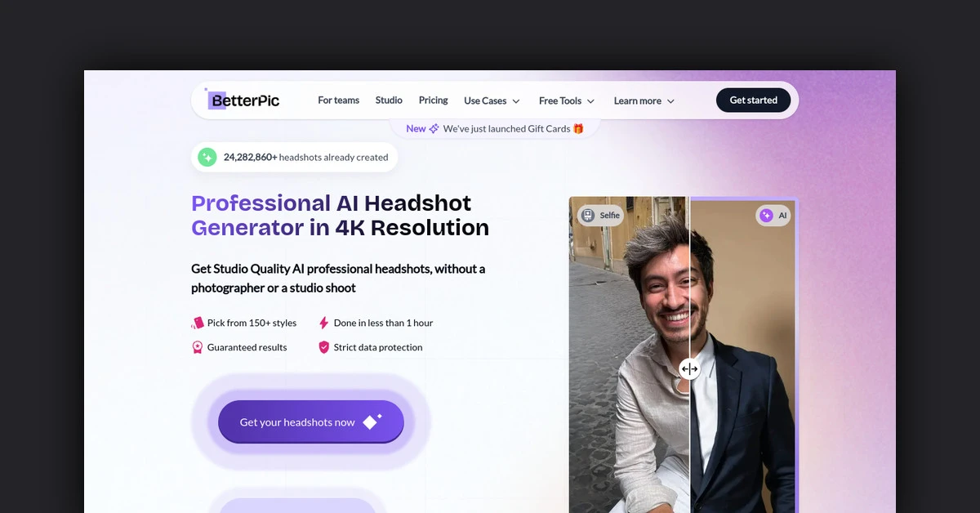
Task: Click the BetterPic logo
Action: [x=243, y=100]
